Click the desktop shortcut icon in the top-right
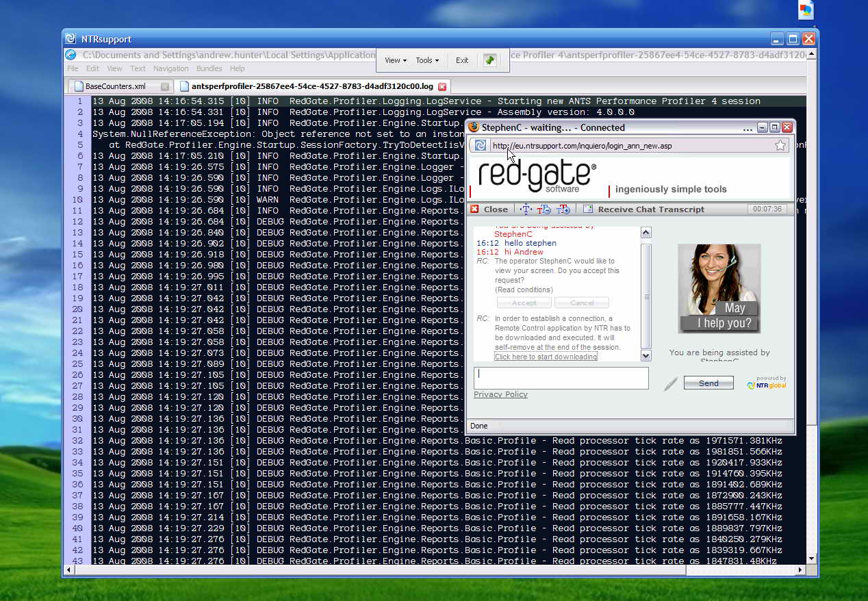This screenshot has height=601, width=868. (806, 9)
